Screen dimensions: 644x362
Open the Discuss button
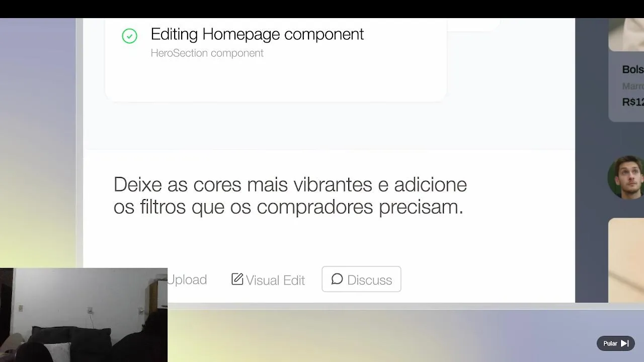(x=361, y=279)
